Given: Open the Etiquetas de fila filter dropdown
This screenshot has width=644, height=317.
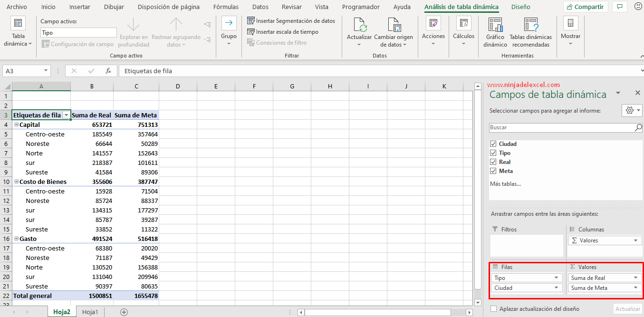Looking at the screenshot, I should [x=66, y=115].
